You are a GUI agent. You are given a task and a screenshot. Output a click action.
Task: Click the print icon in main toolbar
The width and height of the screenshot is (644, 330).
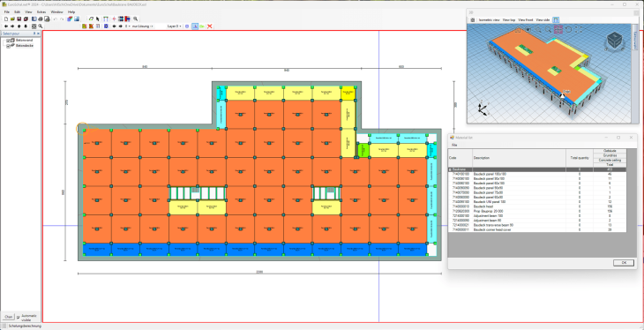41,19
